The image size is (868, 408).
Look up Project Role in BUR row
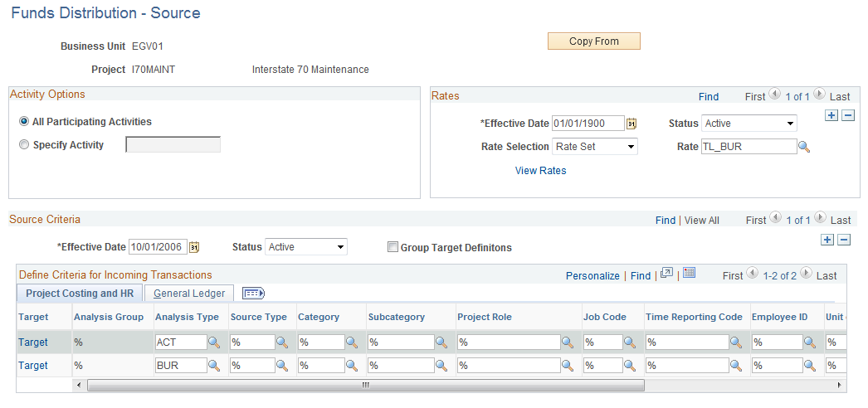click(x=568, y=366)
